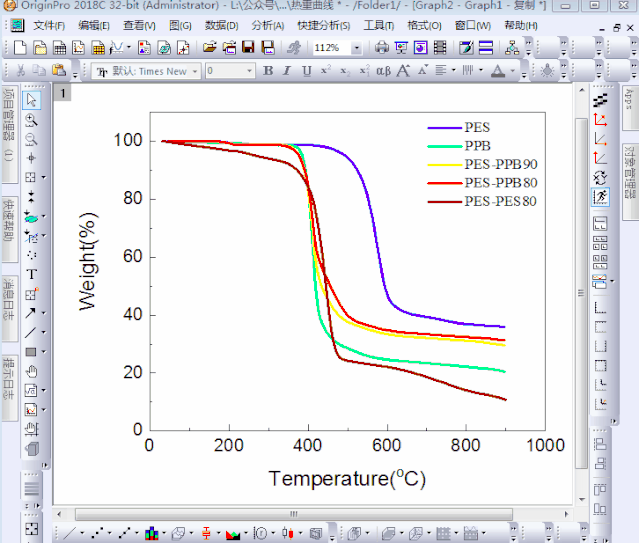Click the Open folder icon
639x543 pixels.
tap(210, 47)
